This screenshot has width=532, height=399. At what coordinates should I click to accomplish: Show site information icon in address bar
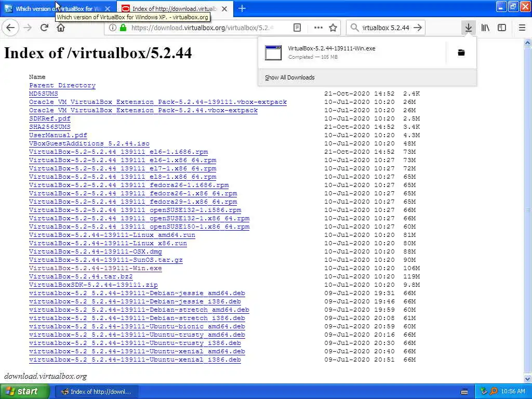[112, 28]
